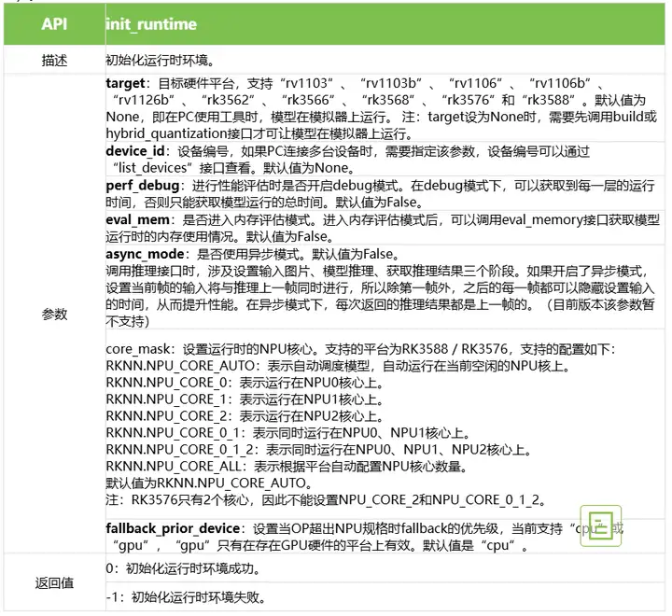Screen dimensions: 672x616
Task: Click the RKNN.NPU_CORE_2: option line
Action: pyautogui.click(x=245, y=416)
